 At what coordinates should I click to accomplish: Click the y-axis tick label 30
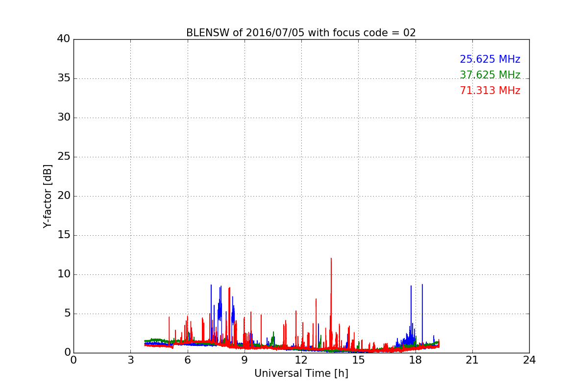pos(64,118)
